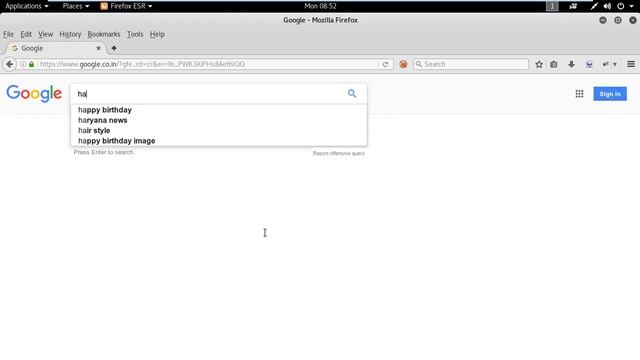Show bookmarks library icon
This screenshot has width=640, height=360.
click(x=553, y=64)
